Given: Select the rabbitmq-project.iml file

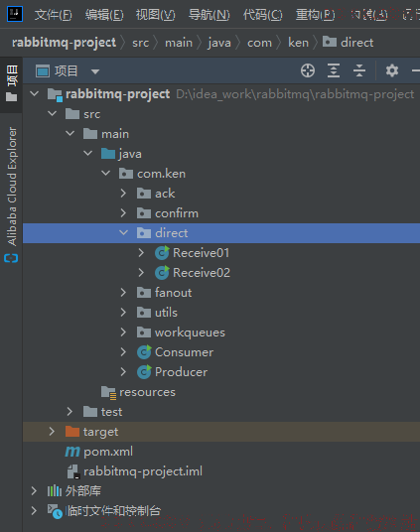Looking at the screenshot, I should (x=134, y=471).
